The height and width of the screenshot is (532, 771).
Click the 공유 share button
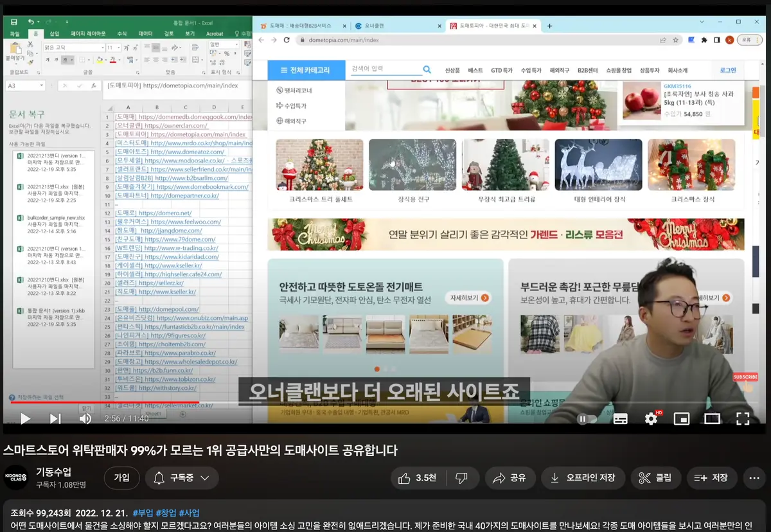coord(509,478)
